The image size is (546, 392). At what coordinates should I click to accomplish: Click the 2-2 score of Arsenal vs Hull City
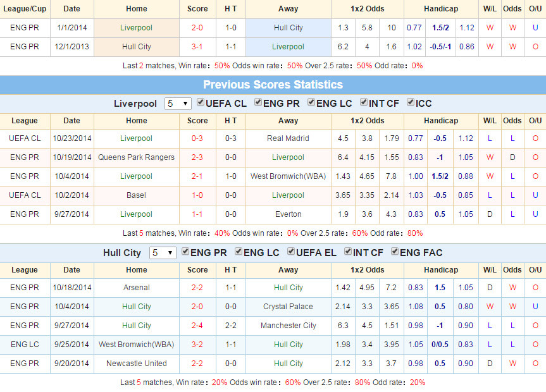[x=197, y=288]
